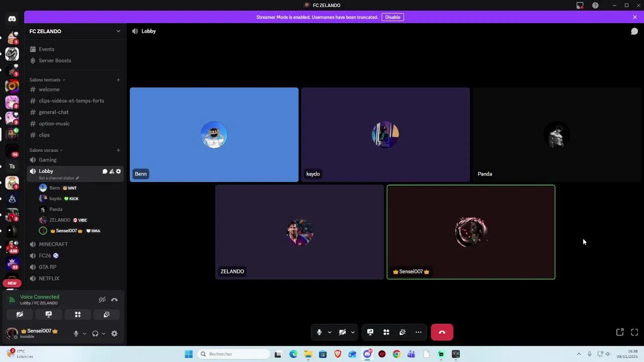Viewport: 644px width, 362px height.
Task: Open user settings gear beside Sensei007
Action: (x=114, y=333)
